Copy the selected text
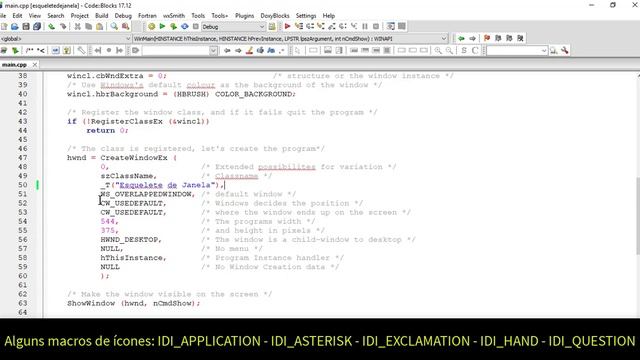 [x=88, y=27]
